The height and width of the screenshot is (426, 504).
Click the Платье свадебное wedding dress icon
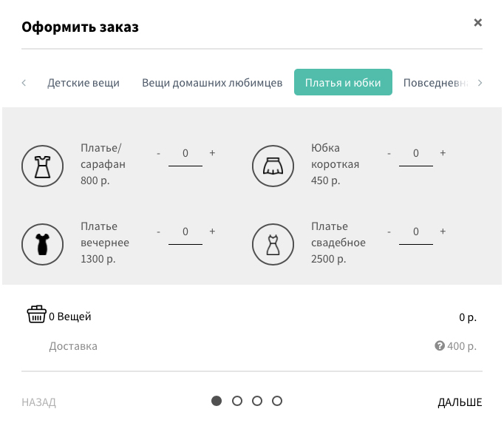click(273, 245)
